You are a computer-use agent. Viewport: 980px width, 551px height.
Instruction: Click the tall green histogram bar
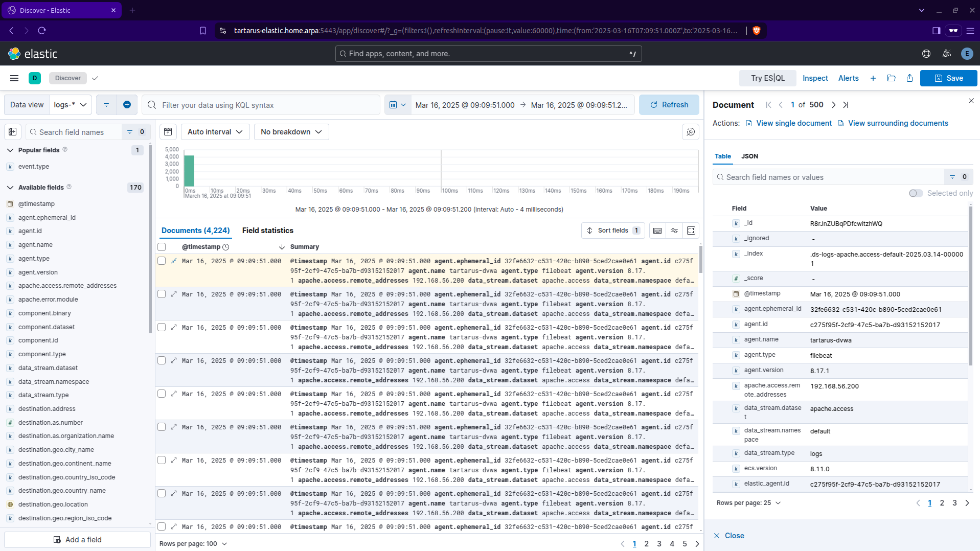(189, 171)
